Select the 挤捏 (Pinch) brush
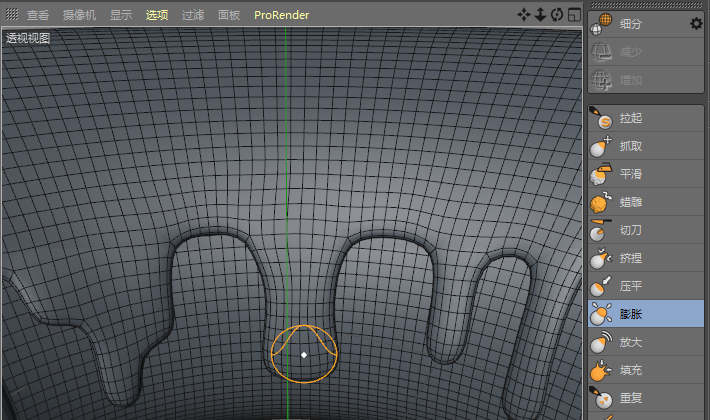710x420 pixels. tap(630, 258)
